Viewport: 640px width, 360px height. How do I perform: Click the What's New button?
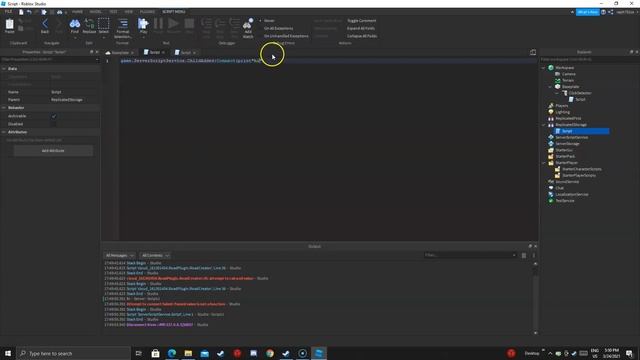(x=587, y=12)
